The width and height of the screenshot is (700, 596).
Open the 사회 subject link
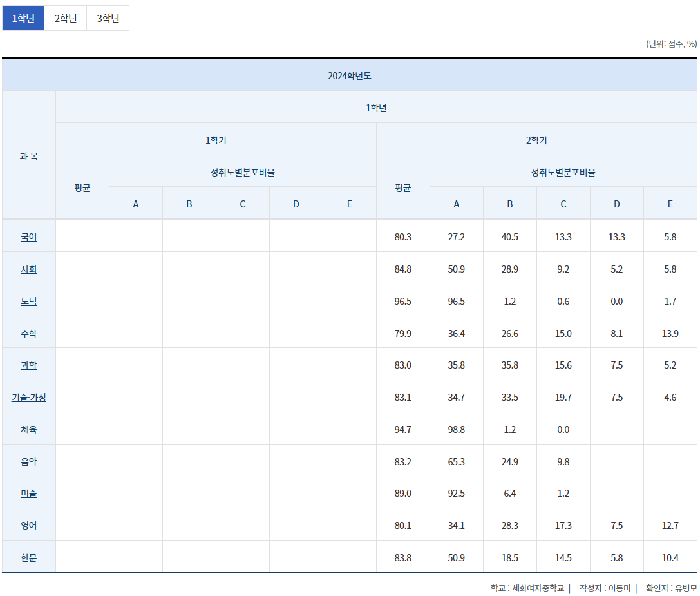tap(28, 269)
